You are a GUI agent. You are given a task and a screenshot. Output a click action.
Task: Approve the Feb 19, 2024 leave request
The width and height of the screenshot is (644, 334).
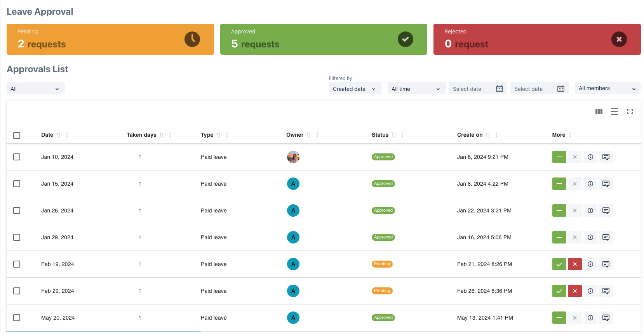559,264
